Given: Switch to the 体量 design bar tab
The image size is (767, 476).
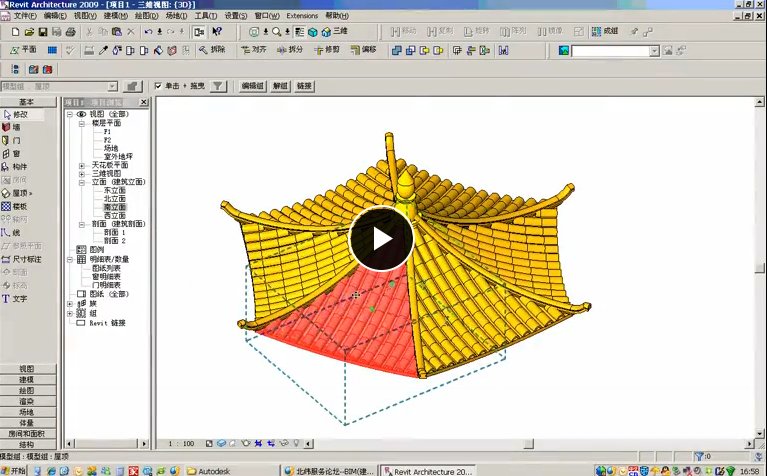Looking at the screenshot, I should click(x=28, y=423).
